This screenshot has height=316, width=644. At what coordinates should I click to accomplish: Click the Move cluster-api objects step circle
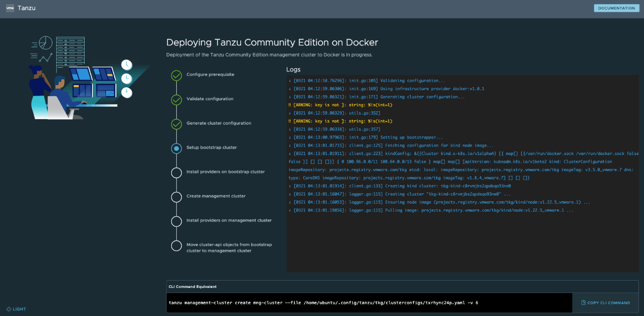pyautogui.click(x=177, y=246)
